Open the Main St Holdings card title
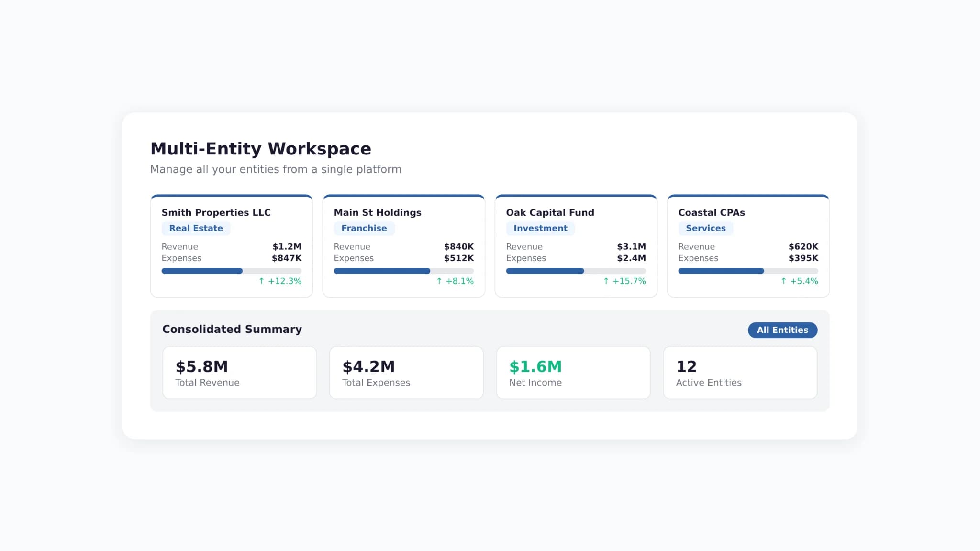Image resolution: width=980 pixels, height=551 pixels. 378,212
